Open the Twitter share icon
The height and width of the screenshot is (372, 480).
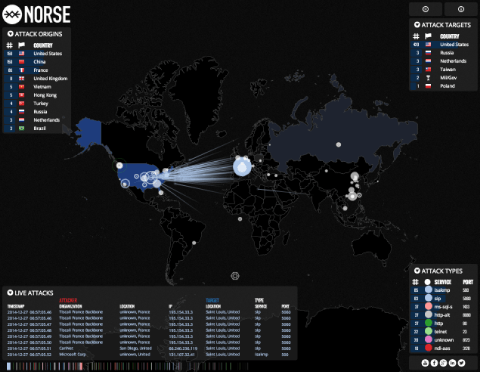click(461, 363)
